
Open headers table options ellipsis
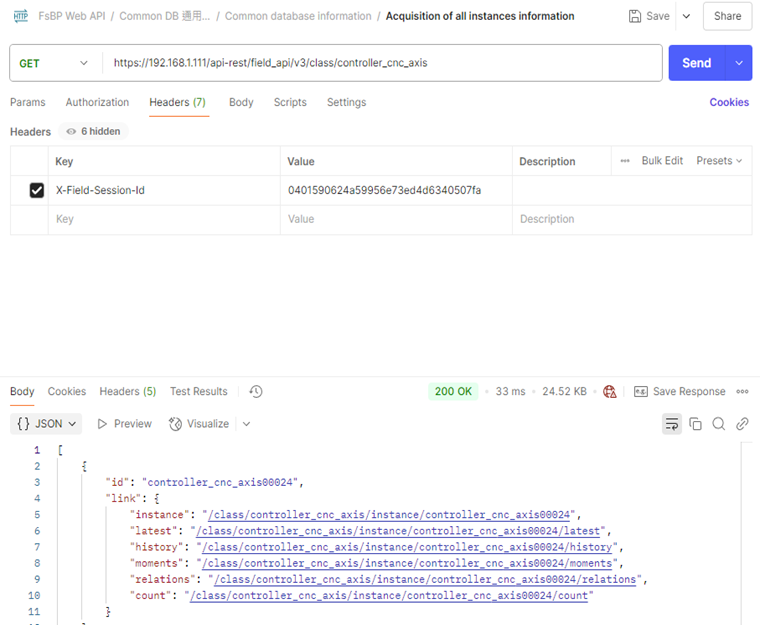click(625, 160)
